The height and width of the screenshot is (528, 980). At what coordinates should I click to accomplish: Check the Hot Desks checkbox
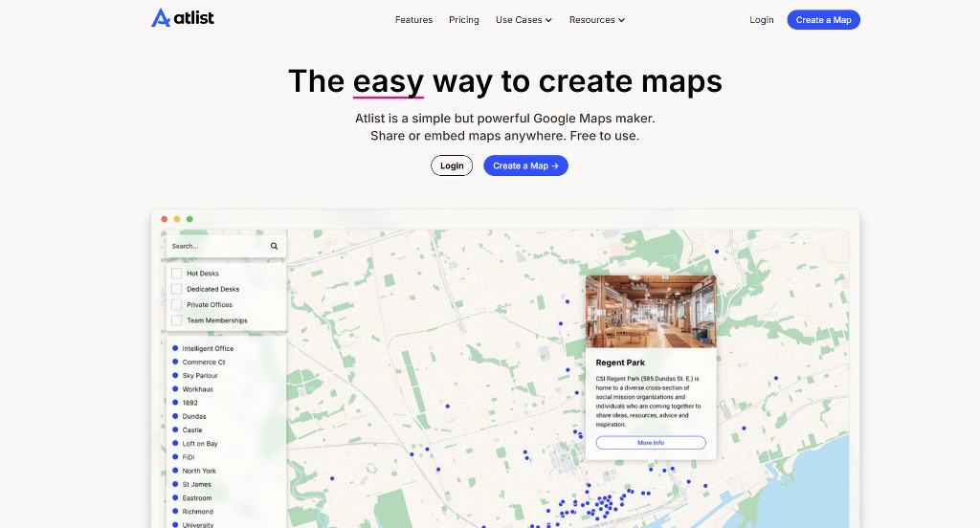177,273
